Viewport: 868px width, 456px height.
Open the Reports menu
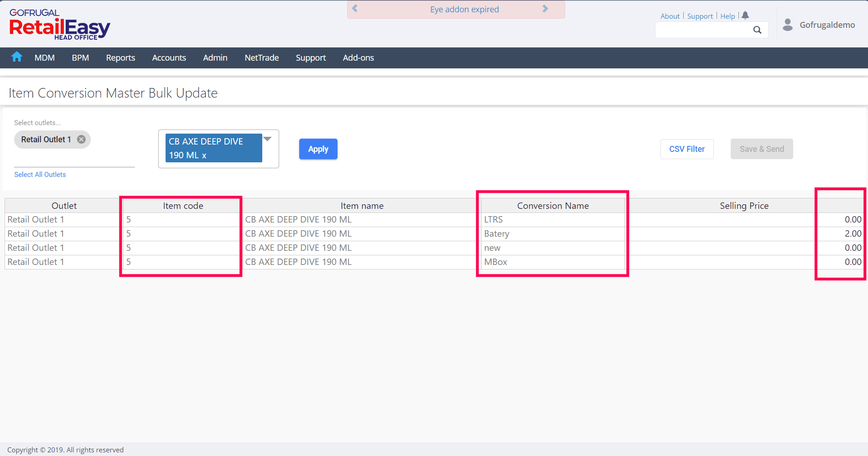click(120, 58)
